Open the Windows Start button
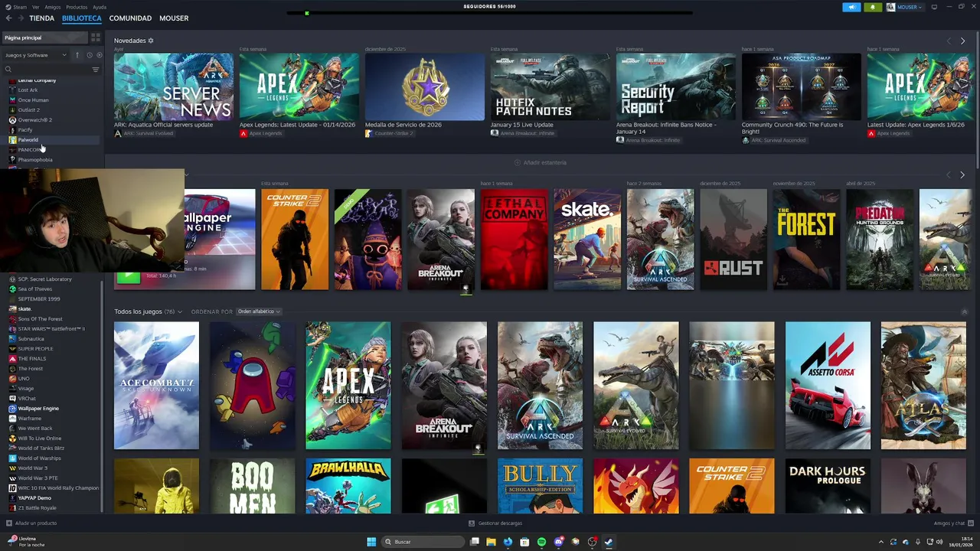This screenshot has width=980, height=551. click(371, 542)
